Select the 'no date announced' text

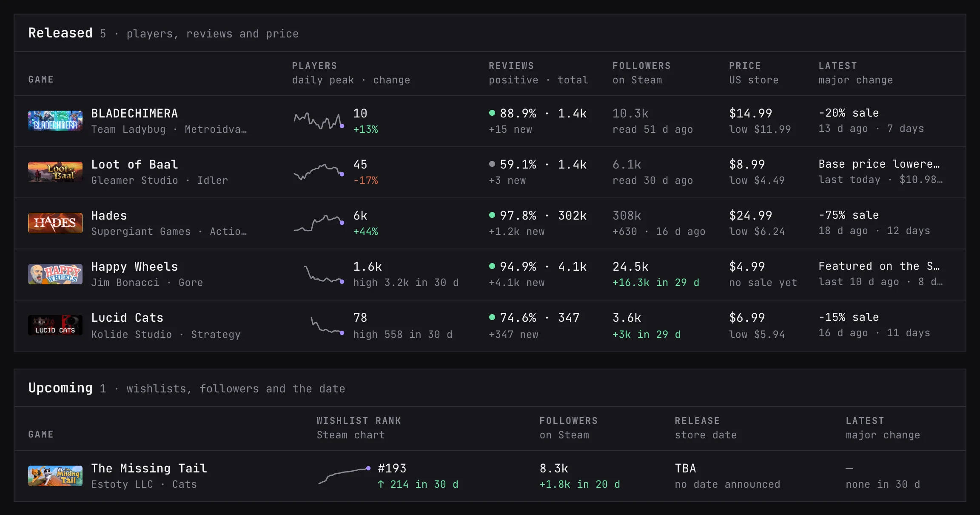727,484
